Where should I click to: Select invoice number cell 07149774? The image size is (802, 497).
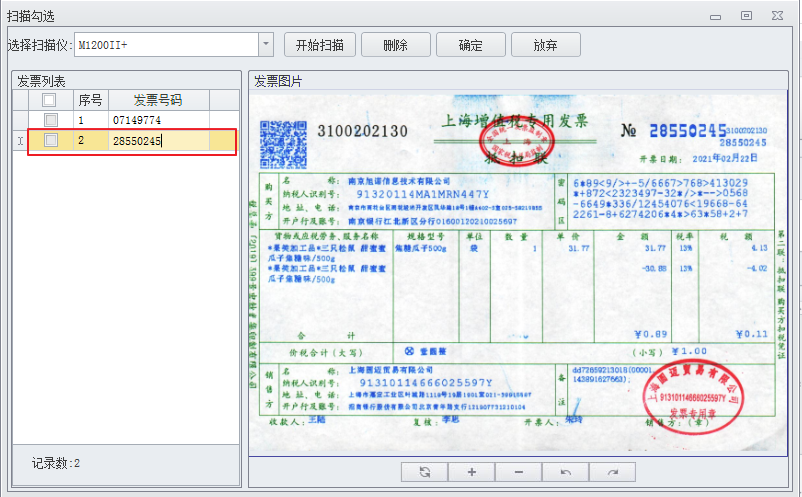tap(159, 120)
